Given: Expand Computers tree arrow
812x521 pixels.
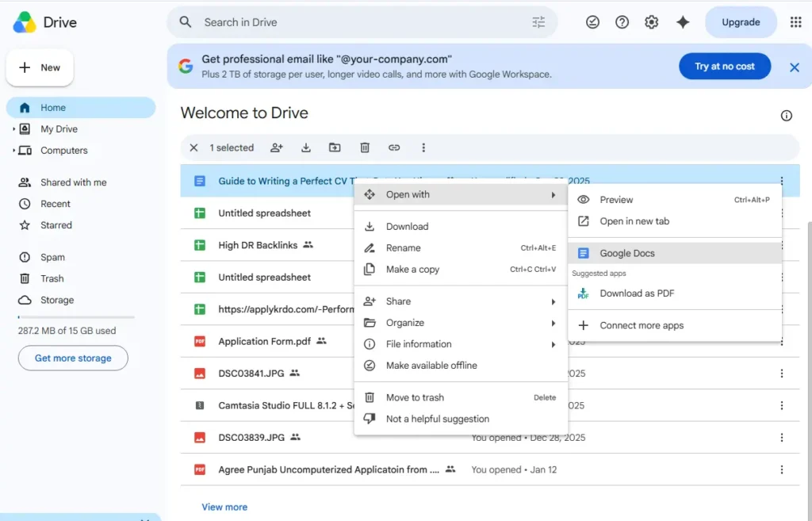Looking at the screenshot, I should [x=13, y=150].
